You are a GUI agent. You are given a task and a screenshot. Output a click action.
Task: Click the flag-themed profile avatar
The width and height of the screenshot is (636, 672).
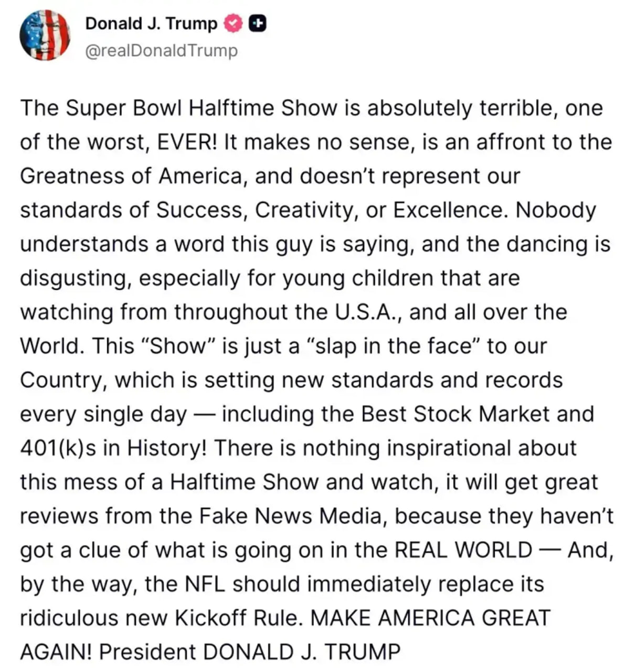point(45,35)
